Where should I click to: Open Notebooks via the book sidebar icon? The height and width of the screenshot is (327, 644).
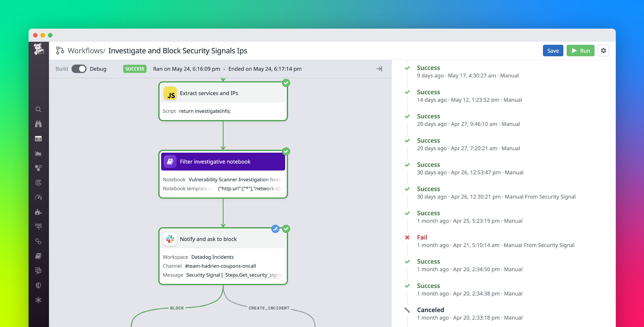pyautogui.click(x=38, y=256)
